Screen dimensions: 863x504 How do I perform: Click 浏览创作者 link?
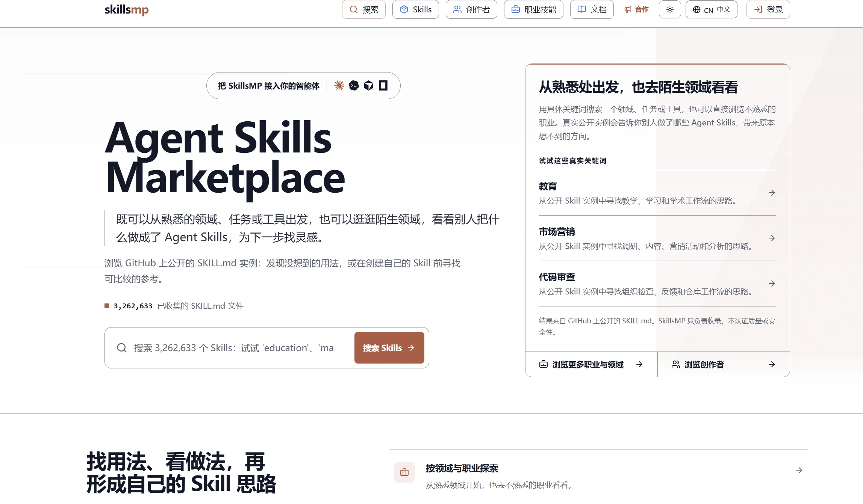tap(724, 364)
